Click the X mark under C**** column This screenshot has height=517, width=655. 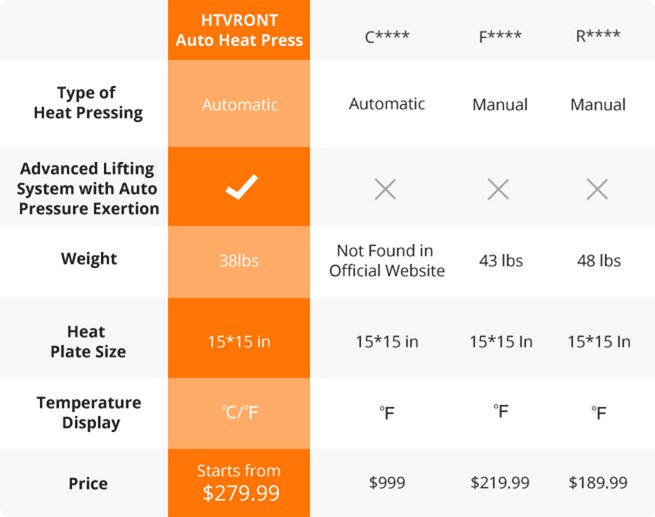[386, 188]
